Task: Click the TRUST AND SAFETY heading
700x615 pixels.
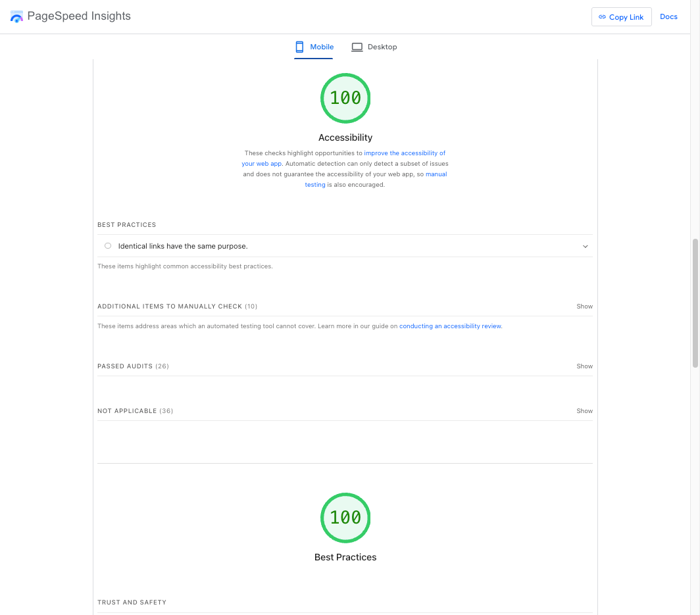Action: (132, 602)
